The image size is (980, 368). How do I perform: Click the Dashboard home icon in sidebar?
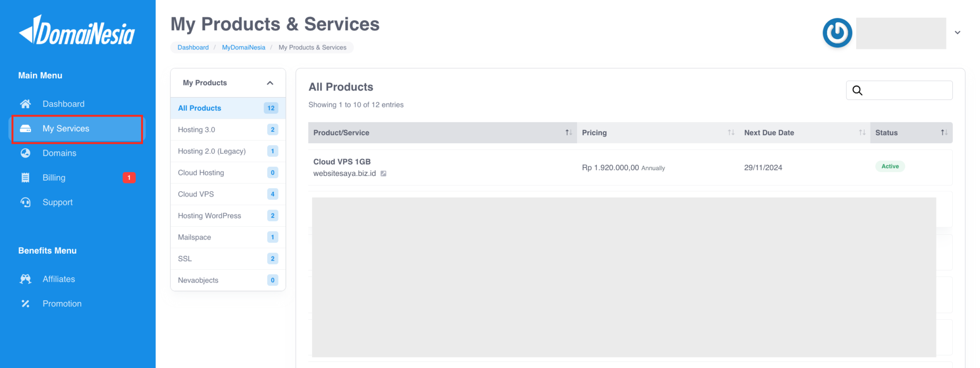click(25, 104)
